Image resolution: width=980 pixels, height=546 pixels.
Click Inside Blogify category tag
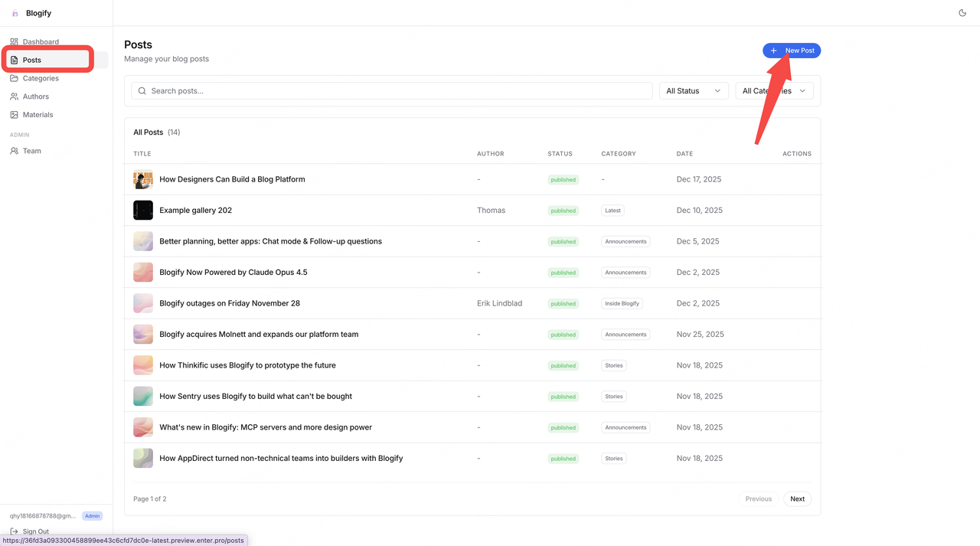tap(622, 303)
